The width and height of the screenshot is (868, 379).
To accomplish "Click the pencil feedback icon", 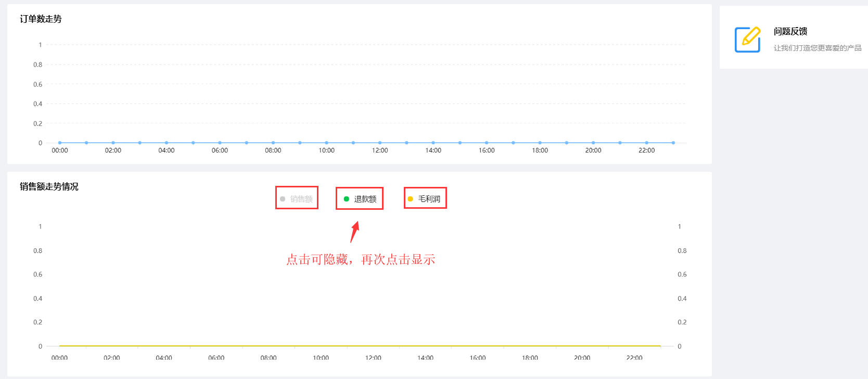I will pyautogui.click(x=747, y=40).
